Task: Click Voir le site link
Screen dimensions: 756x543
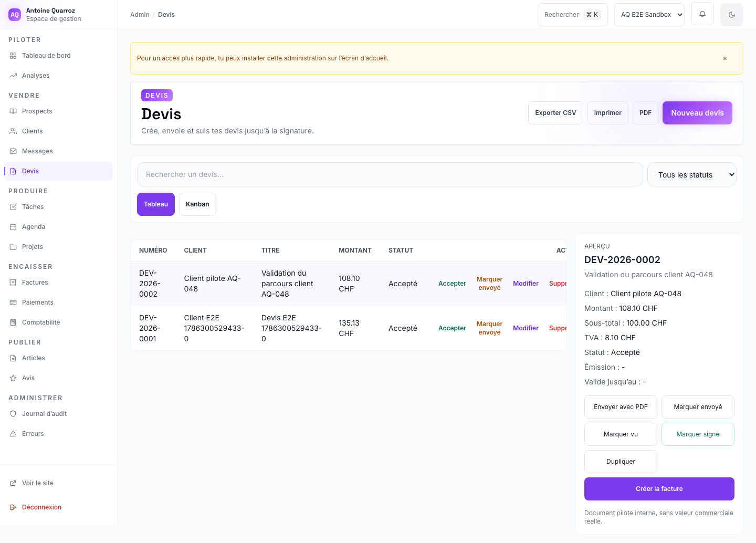Action: point(58,483)
